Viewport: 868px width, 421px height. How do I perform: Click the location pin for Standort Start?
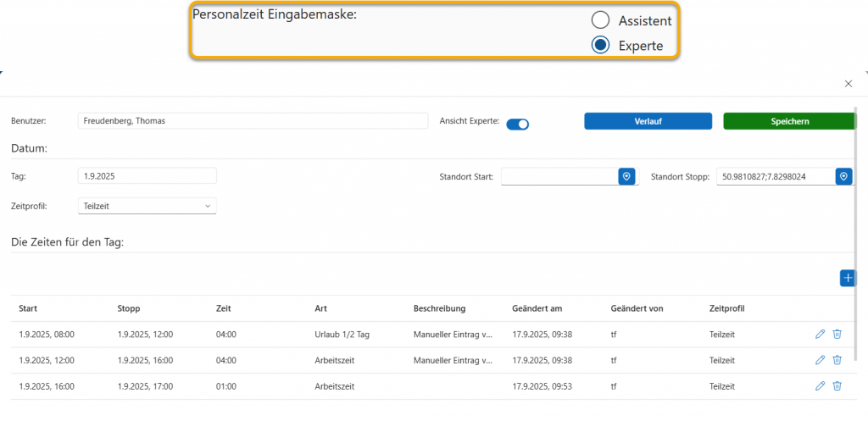[x=626, y=176]
